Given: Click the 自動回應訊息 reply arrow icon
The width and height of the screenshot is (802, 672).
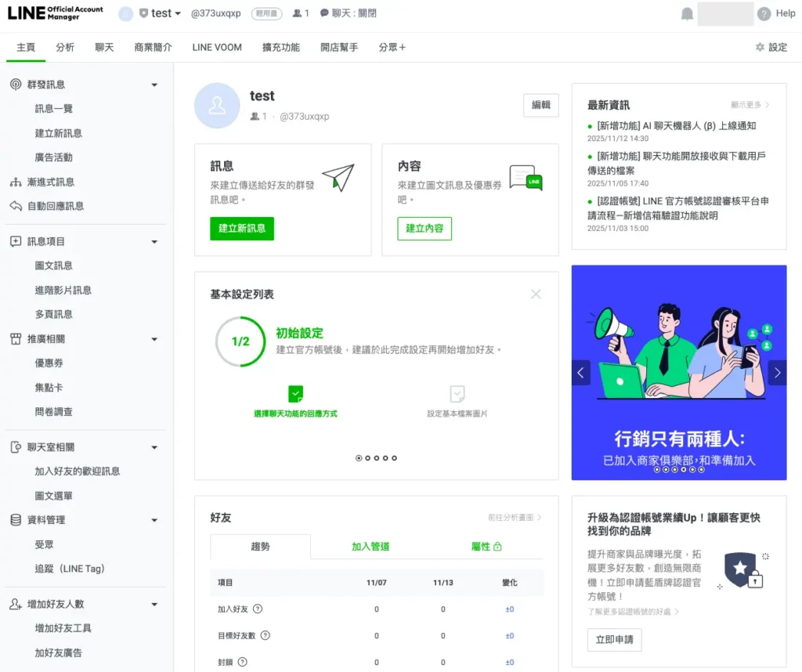Looking at the screenshot, I should (x=16, y=206).
